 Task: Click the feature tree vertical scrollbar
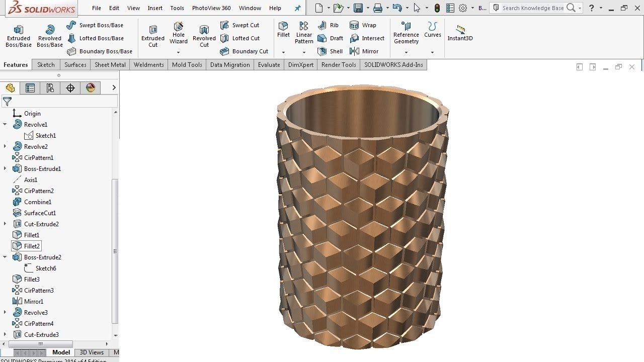116,251
